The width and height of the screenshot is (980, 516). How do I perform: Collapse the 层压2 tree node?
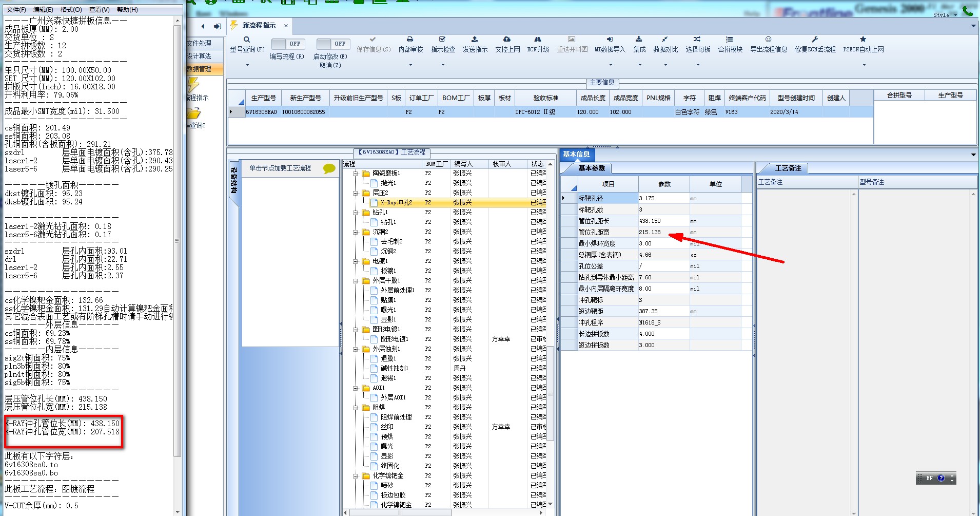tap(356, 193)
